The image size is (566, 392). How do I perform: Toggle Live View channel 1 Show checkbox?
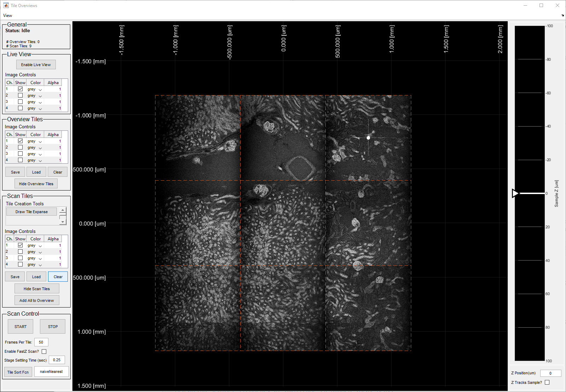point(20,89)
